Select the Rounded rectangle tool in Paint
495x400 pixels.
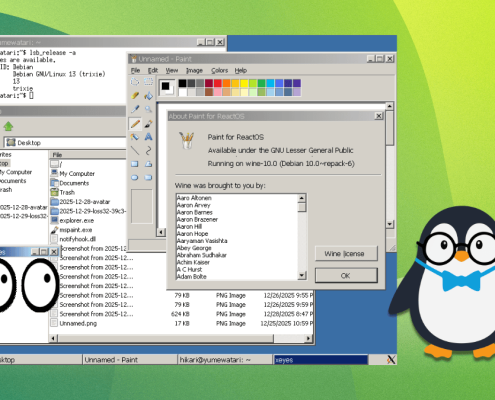click(148, 178)
